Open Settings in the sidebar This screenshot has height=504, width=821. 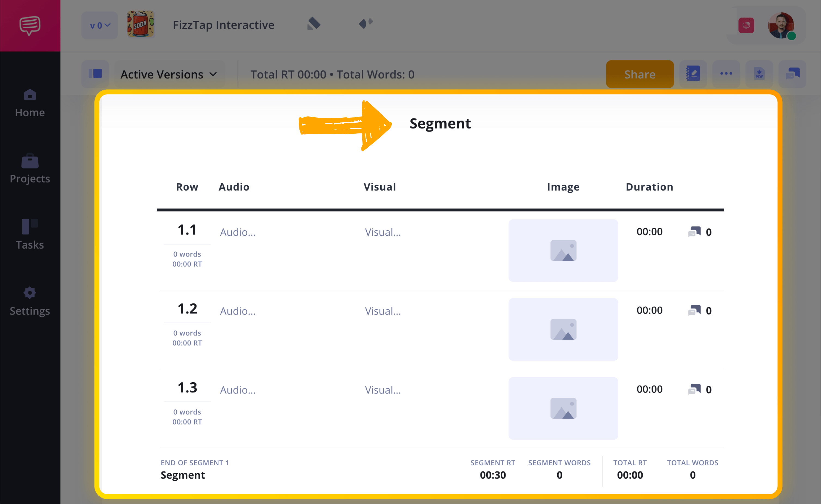(30, 301)
